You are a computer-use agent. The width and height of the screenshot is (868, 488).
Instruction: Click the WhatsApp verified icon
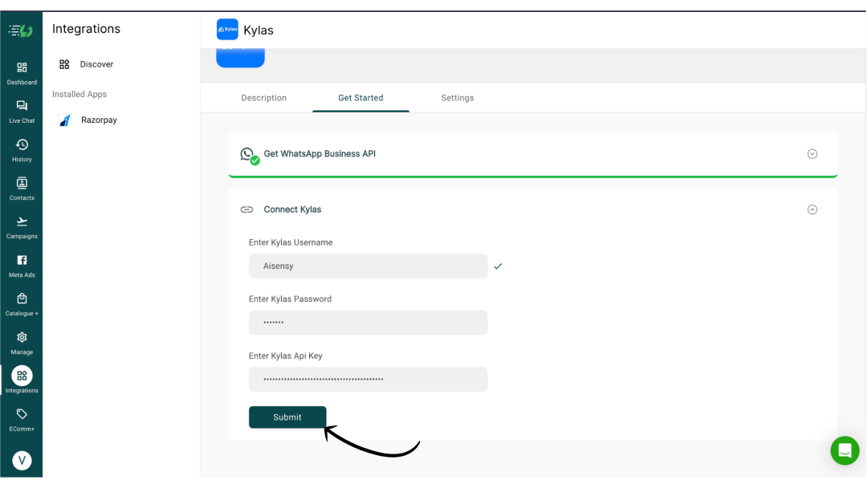tap(250, 156)
